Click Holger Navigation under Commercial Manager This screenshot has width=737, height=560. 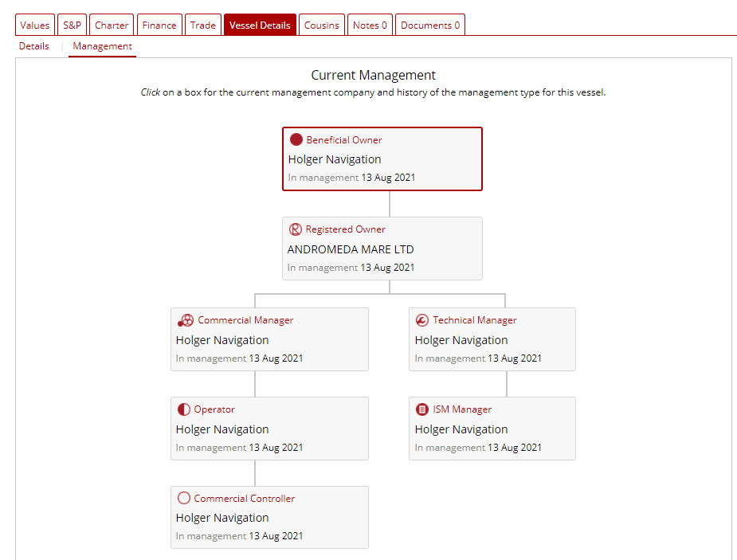click(222, 341)
